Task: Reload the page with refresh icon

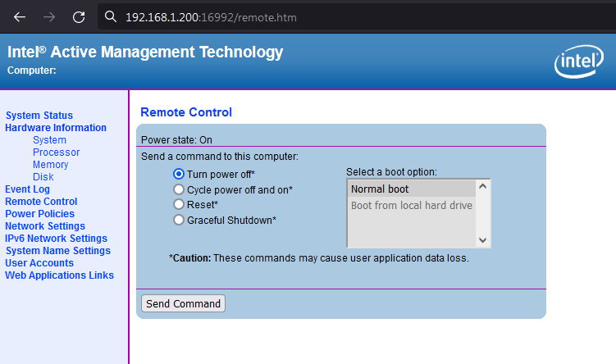Action: point(79,16)
